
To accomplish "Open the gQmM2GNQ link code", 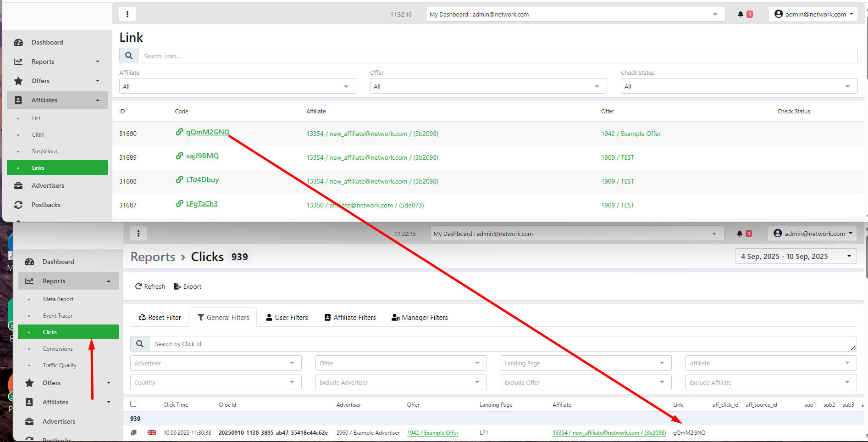I will point(207,132).
